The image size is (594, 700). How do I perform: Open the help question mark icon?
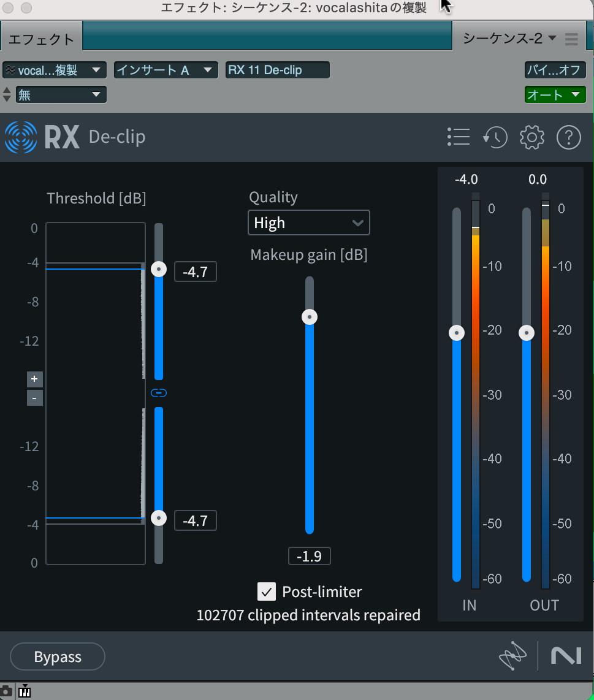pos(568,137)
